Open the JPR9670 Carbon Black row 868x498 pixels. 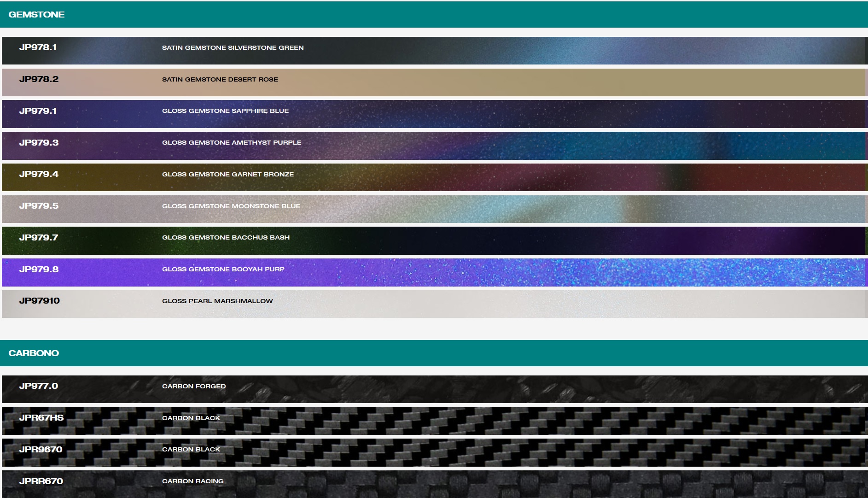point(433,452)
